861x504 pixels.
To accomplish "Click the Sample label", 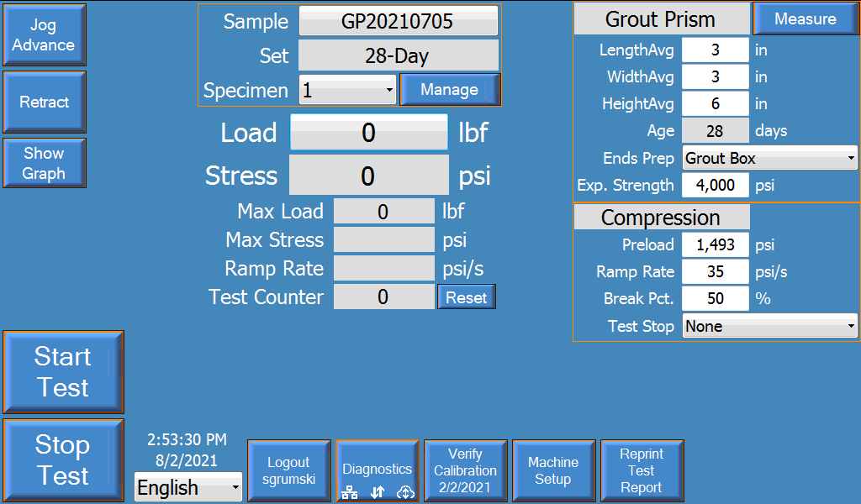I will [256, 21].
